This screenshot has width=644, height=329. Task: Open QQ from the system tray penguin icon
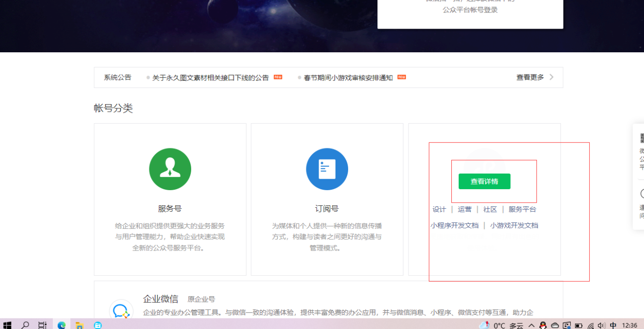[543, 325]
